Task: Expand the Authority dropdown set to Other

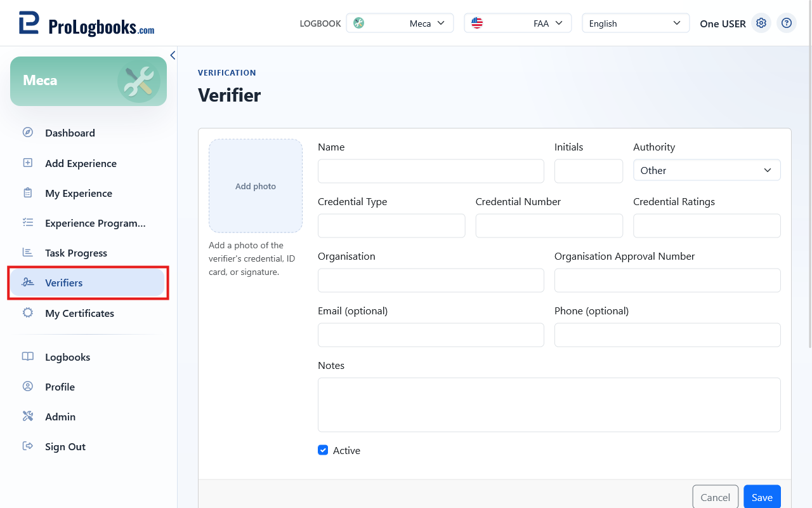Action: 707,170
